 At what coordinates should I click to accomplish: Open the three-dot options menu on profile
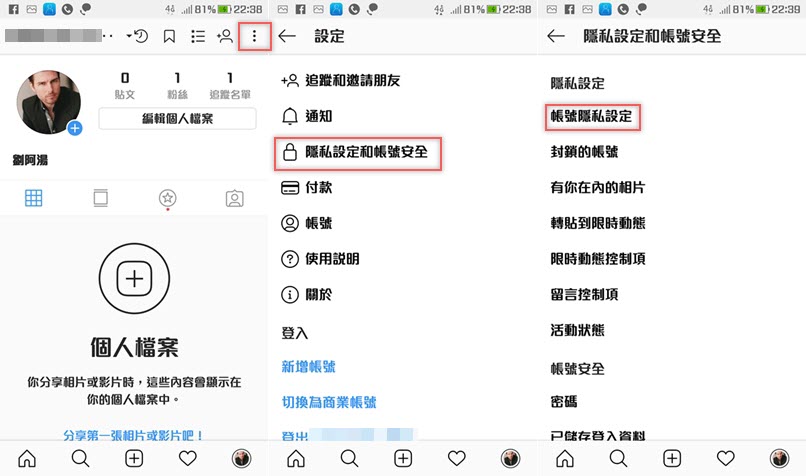254,36
